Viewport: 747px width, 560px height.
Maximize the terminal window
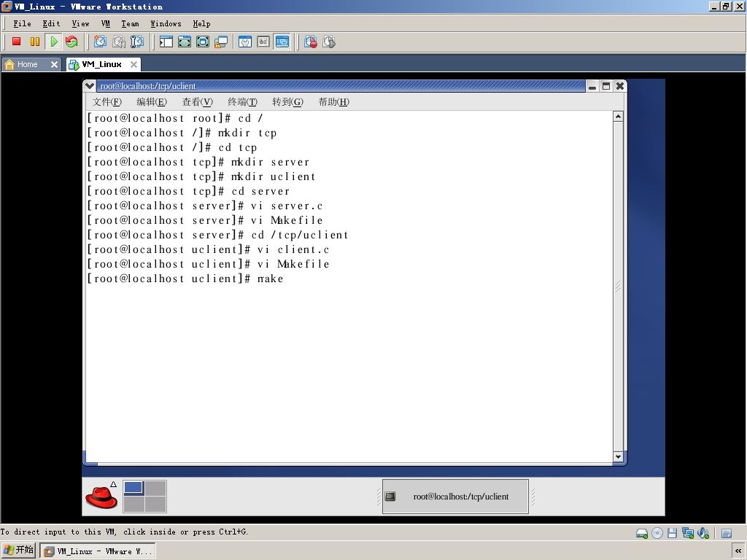606,86
